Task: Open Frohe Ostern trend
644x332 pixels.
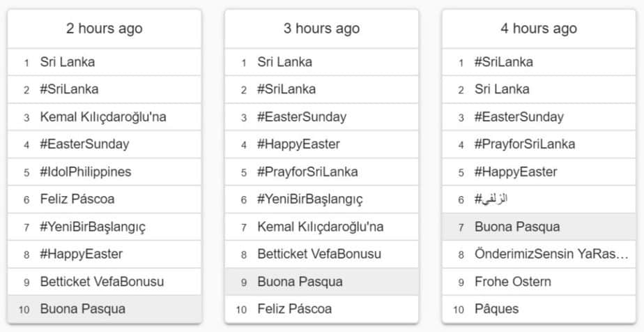Action: [x=539, y=282]
